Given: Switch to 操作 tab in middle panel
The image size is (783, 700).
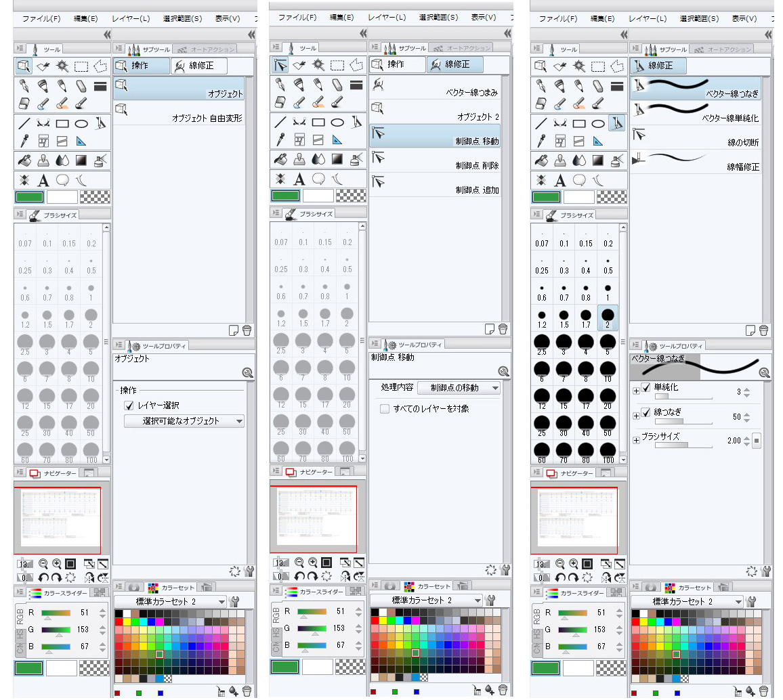Looking at the screenshot, I should coord(398,64).
